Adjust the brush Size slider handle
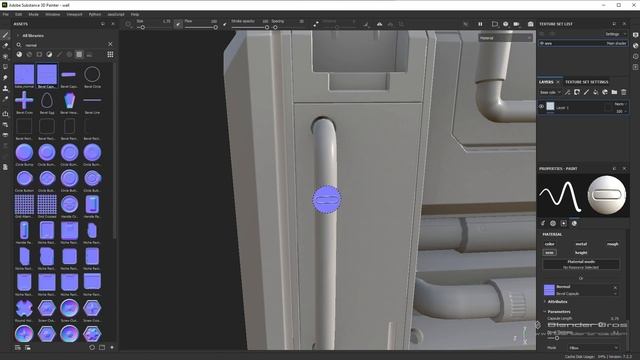Image resolution: width=640 pixels, height=360 pixels. (142, 27)
